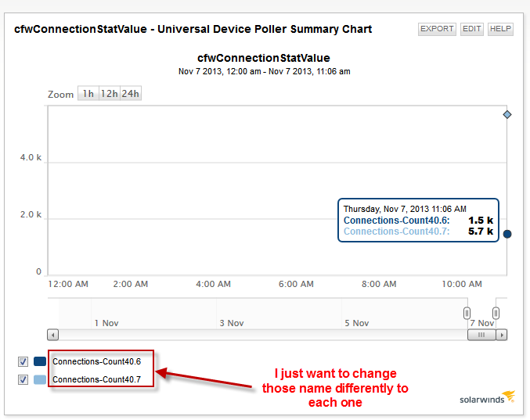
Task: Click the light blue diamond data point
Action: tap(507, 115)
